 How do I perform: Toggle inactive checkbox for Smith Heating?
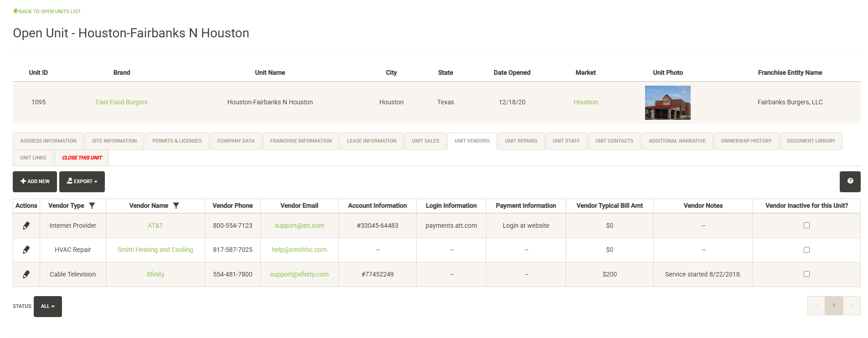[806, 250]
